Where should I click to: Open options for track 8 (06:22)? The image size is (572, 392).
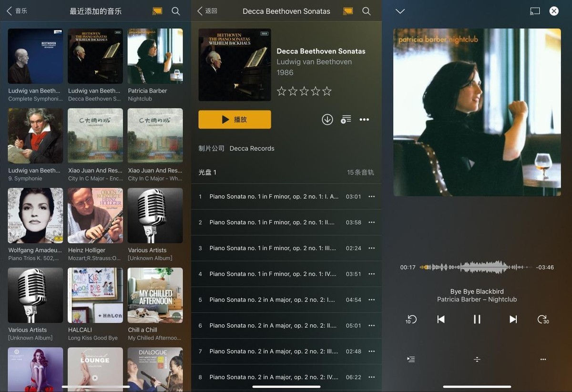(372, 377)
